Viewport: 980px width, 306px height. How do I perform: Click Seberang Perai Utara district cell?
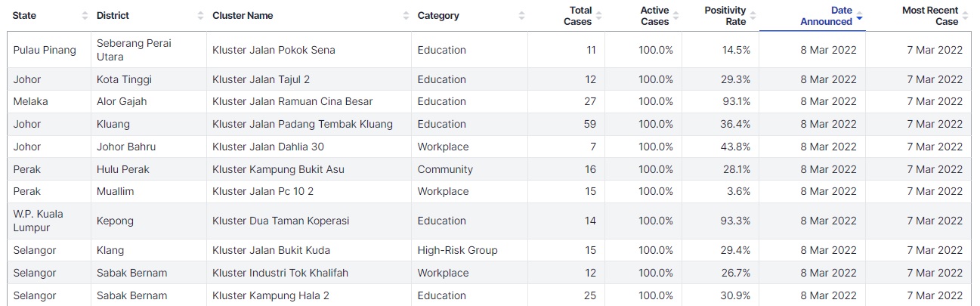tap(134, 50)
